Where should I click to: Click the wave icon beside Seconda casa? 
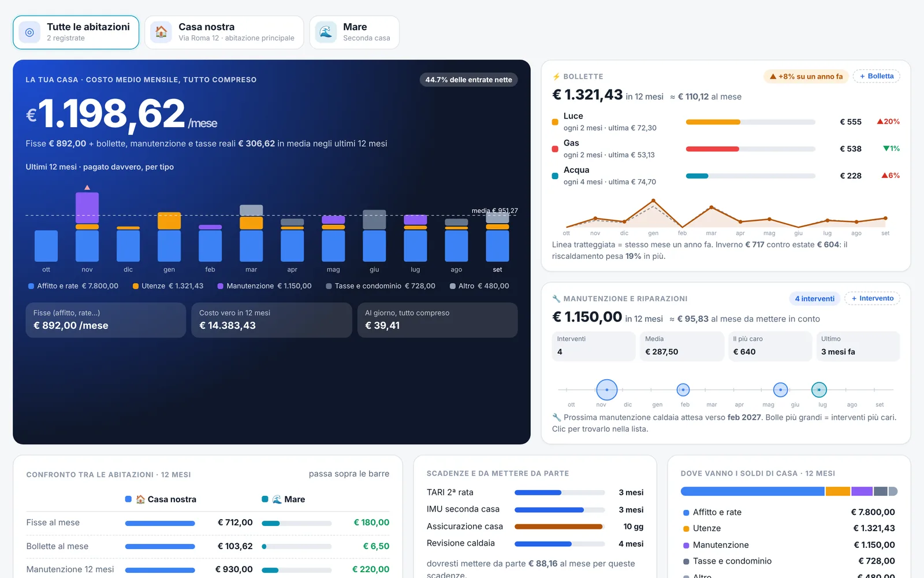(x=326, y=32)
